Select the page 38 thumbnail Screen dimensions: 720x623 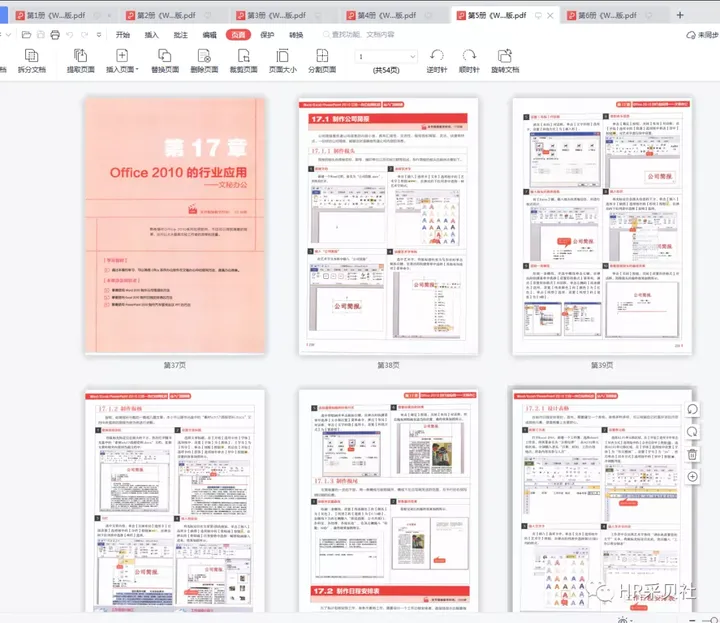tap(388, 226)
